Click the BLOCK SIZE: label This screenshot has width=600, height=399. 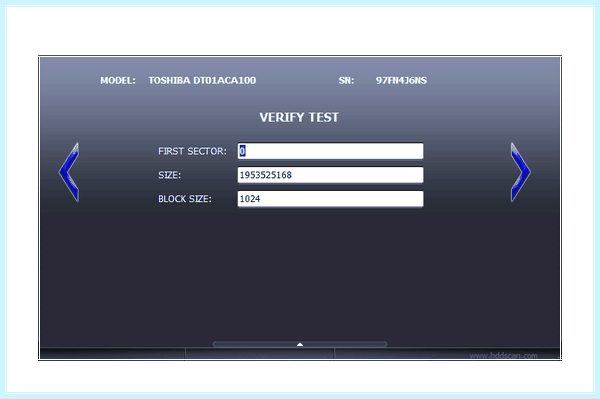click(185, 199)
